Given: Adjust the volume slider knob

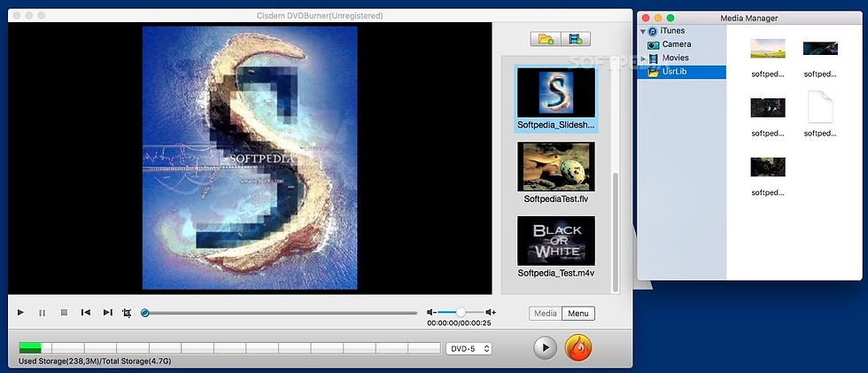Looking at the screenshot, I should (x=461, y=313).
